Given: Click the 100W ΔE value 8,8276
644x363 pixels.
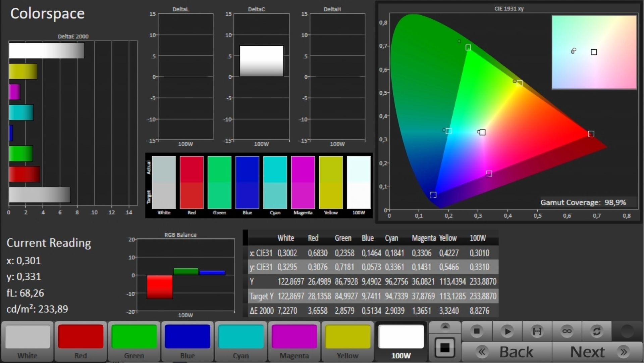Looking at the screenshot, I should coord(479,311).
